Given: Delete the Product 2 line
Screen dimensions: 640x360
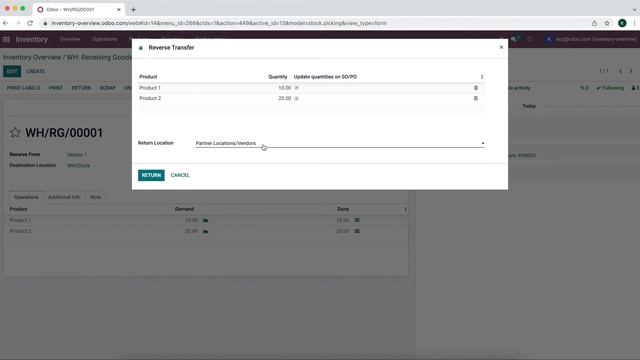Looking at the screenshot, I should point(476,98).
